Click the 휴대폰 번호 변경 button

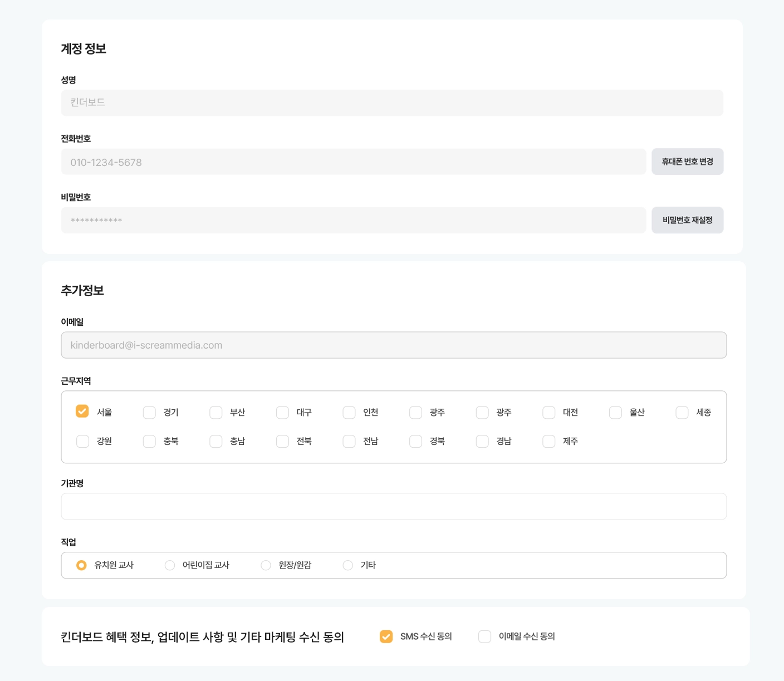pyautogui.click(x=687, y=161)
